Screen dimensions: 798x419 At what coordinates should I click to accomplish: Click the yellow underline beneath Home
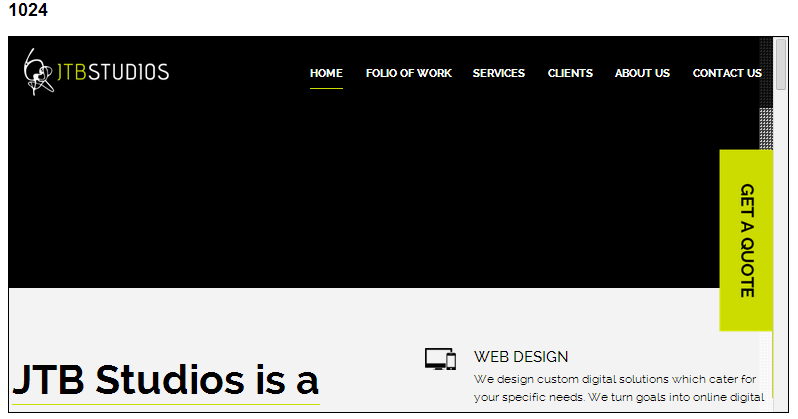point(326,89)
